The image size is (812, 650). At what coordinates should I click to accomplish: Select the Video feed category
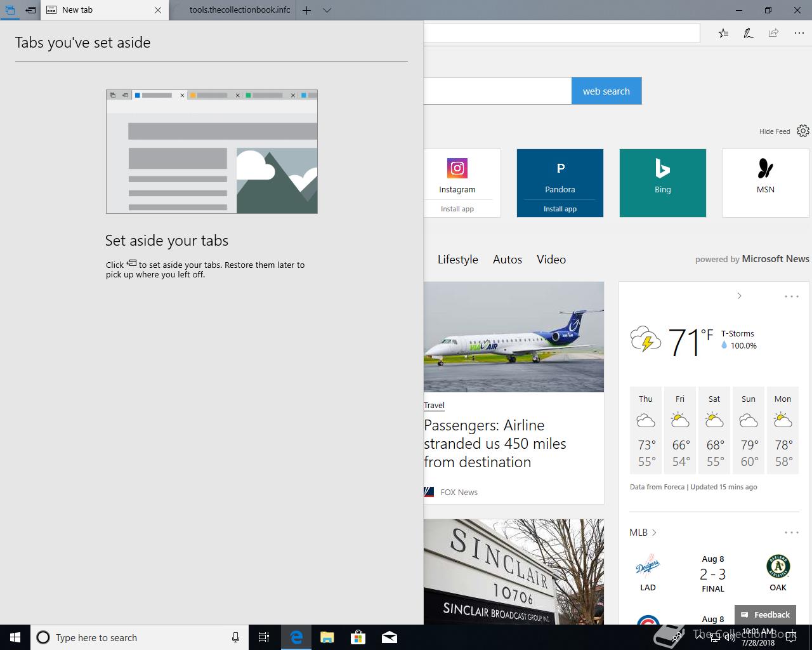[x=551, y=260]
